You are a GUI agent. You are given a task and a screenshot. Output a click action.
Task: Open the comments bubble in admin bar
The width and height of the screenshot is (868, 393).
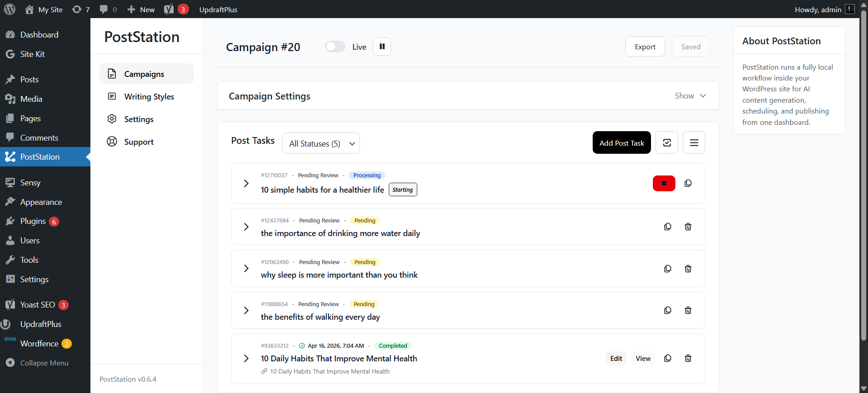[108, 9]
